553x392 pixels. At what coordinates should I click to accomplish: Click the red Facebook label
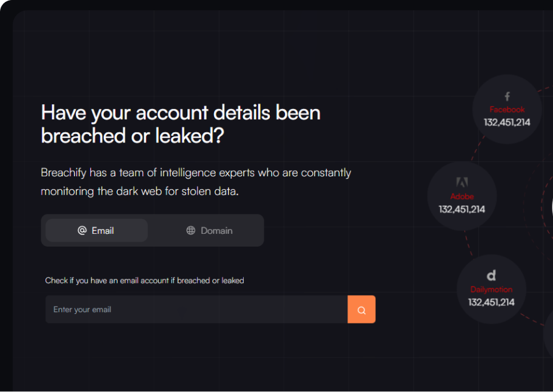coord(507,110)
